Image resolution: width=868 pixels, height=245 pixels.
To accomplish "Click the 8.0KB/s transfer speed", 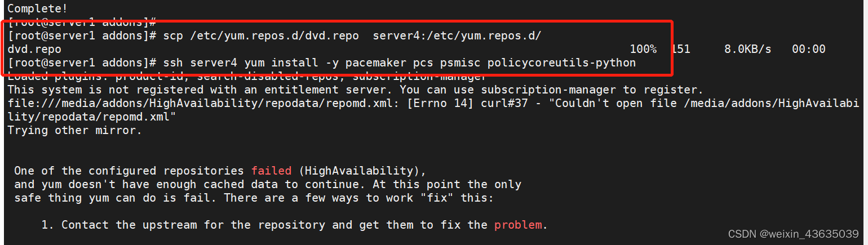I will click(x=747, y=50).
